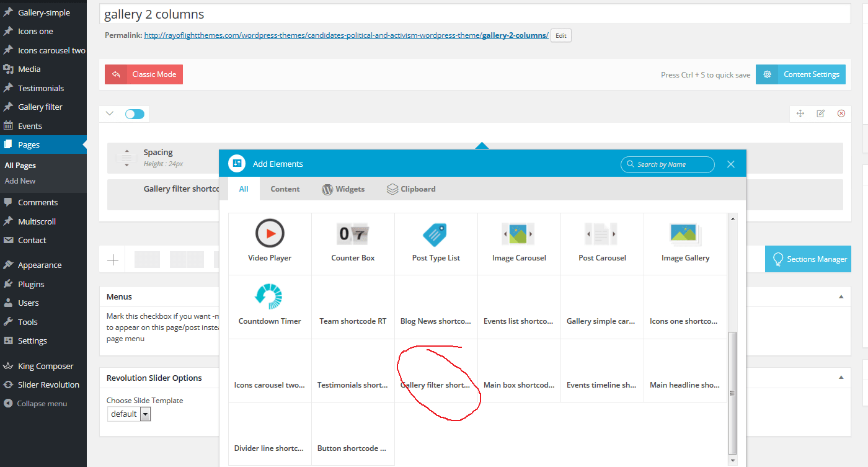Screen dimensions: 868x467
Task: Open Content Settings
Action: 800,74
